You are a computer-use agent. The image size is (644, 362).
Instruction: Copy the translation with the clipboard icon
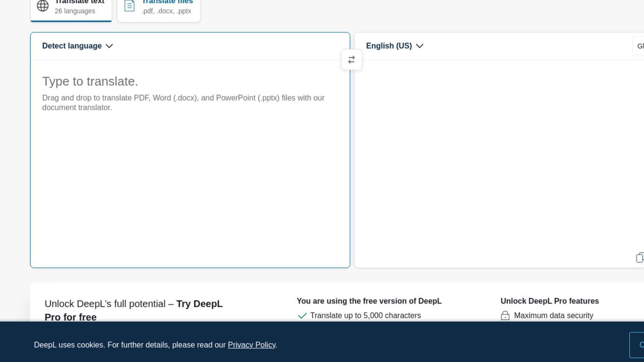click(640, 258)
